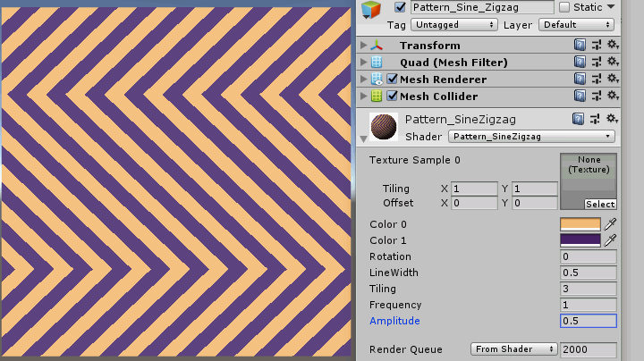This screenshot has width=644, height=361.
Task: Click the Amplitude value field
Action: point(589,321)
